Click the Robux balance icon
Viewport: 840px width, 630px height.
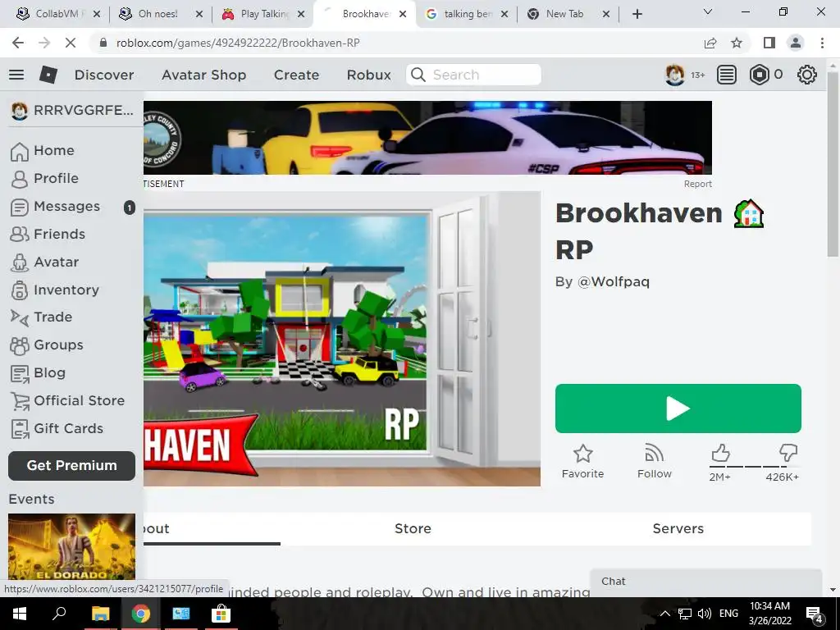click(x=759, y=75)
